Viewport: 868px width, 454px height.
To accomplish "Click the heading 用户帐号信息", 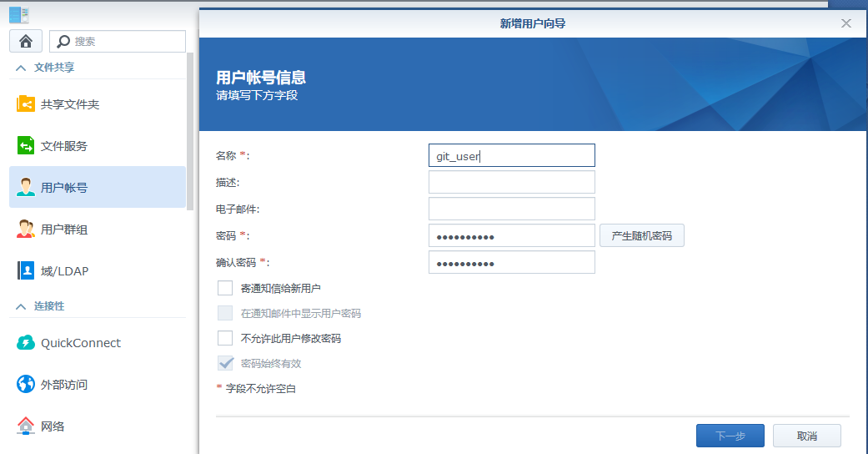I will (x=261, y=77).
